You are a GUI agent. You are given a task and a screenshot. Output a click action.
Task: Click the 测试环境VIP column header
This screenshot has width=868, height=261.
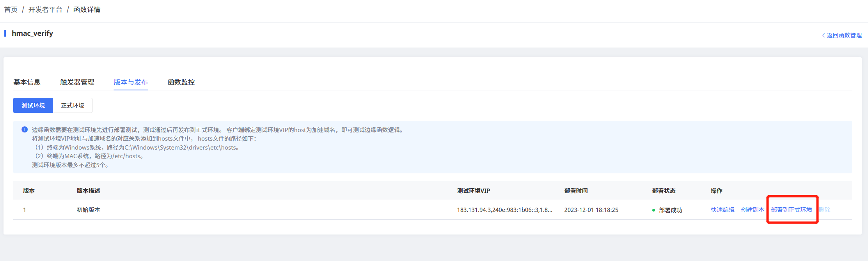[474, 191]
